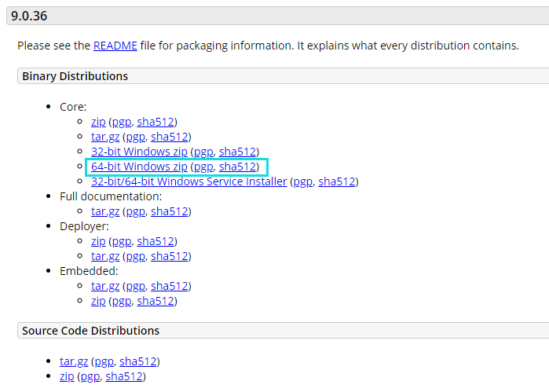Download the Embedded zip
This screenshot has width=549, height=392.
click(98, 302)
